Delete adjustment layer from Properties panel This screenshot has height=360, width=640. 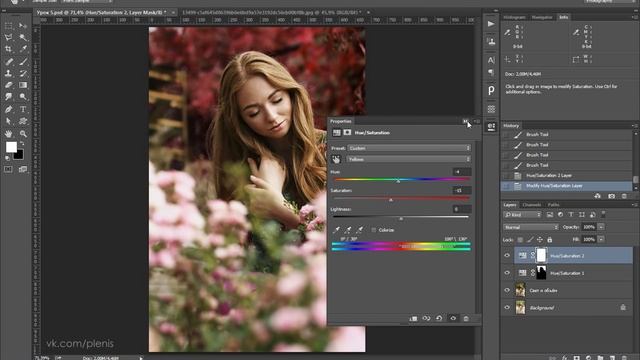[x=466, y=318]
